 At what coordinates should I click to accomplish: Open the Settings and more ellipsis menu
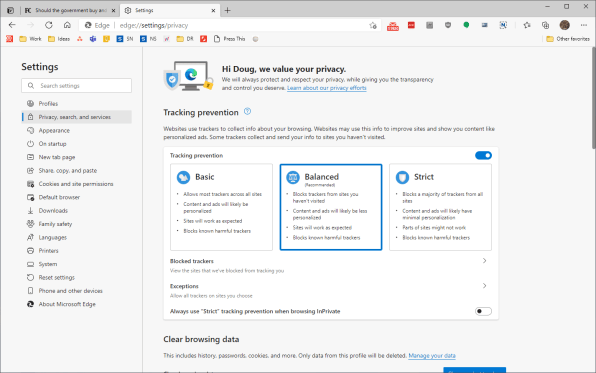coord(584,25)
